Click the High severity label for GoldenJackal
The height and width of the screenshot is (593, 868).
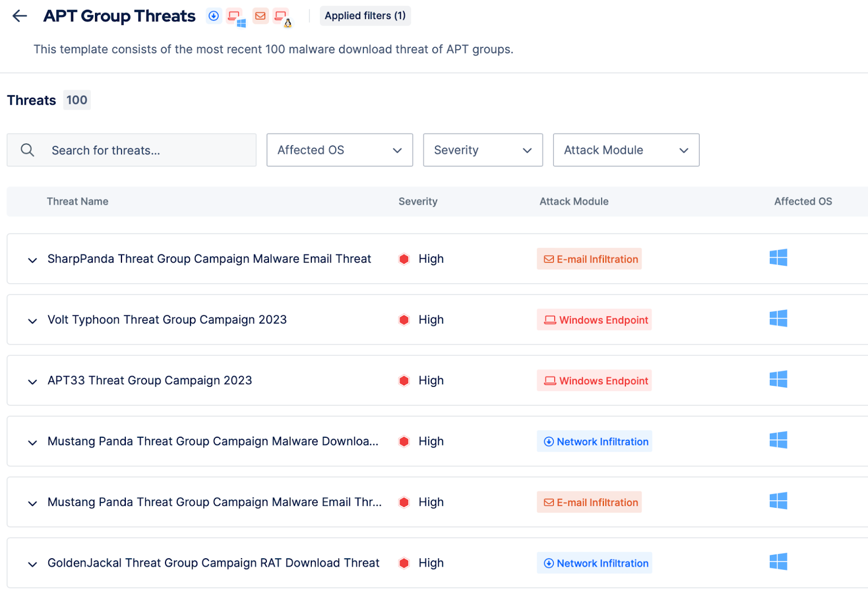coord(431,563)
